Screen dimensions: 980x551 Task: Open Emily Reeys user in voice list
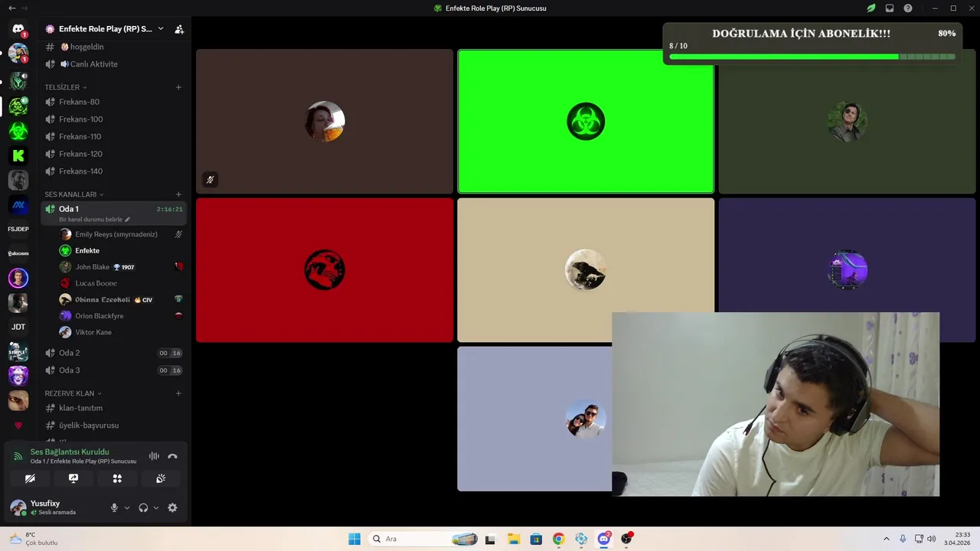pyautogui.click(x=121, y=234)
